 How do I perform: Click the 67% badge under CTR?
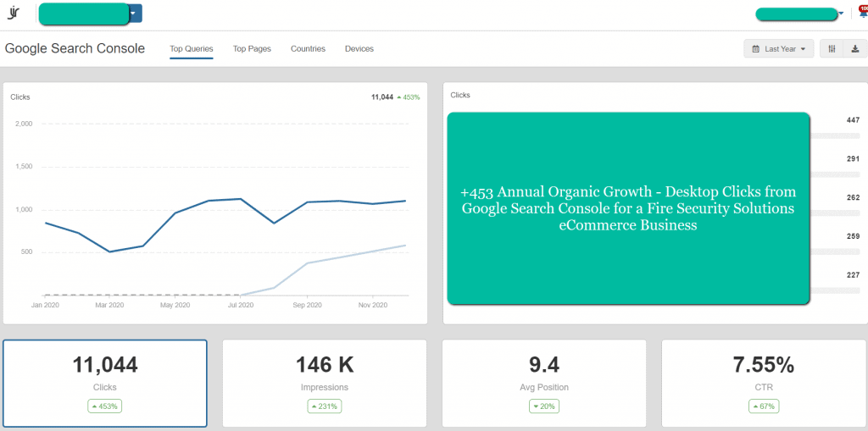[764, 406]
